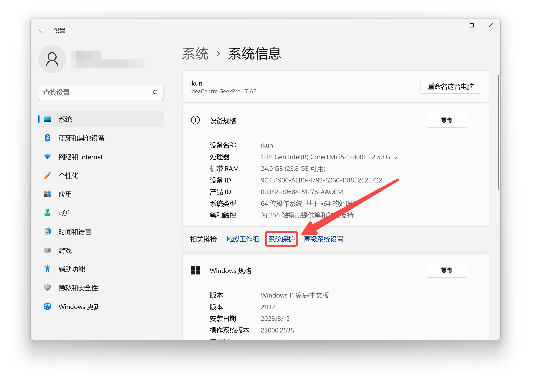Open the user account avatar

click(52, 59)
